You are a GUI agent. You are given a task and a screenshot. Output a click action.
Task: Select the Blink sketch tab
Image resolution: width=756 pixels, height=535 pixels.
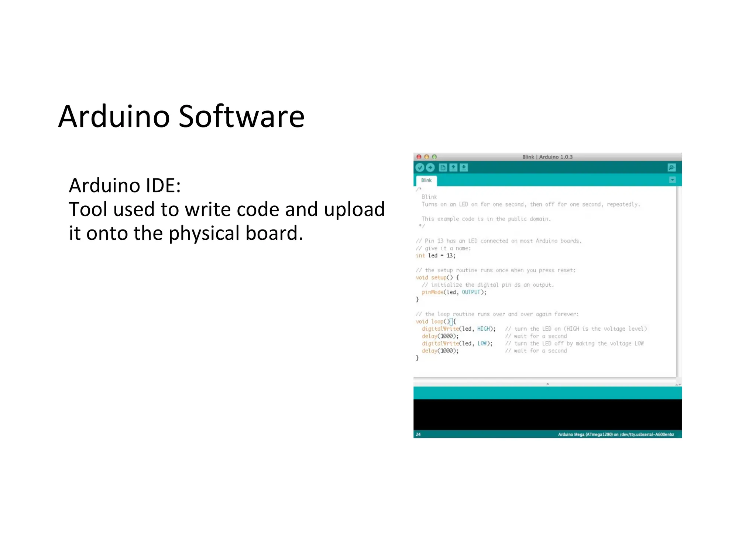tap(426, 180)
